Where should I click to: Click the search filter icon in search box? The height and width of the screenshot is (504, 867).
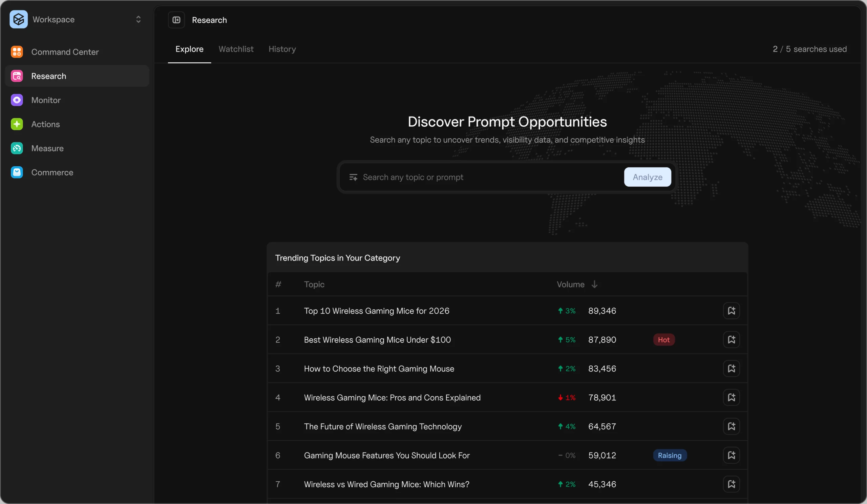pos(353,177)
